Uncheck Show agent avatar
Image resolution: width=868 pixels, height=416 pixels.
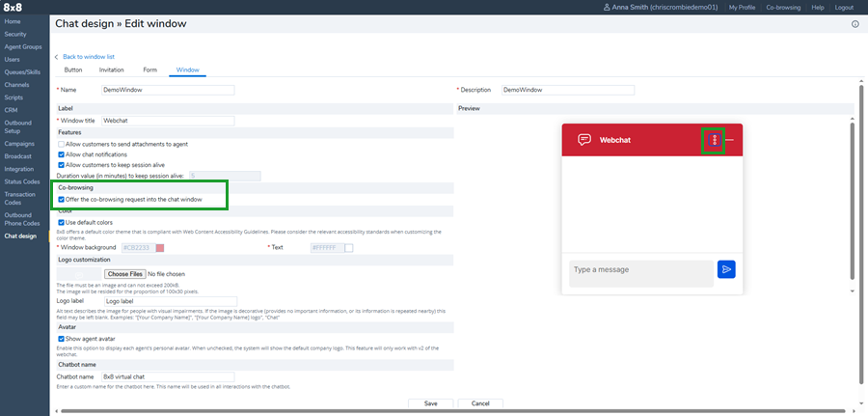[62, 339]
